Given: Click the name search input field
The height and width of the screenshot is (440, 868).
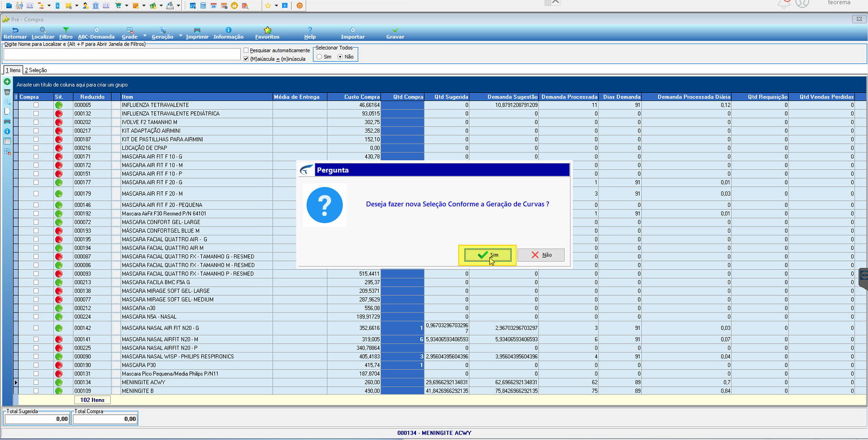Looking at the screenshot, I should coord(122,54).
